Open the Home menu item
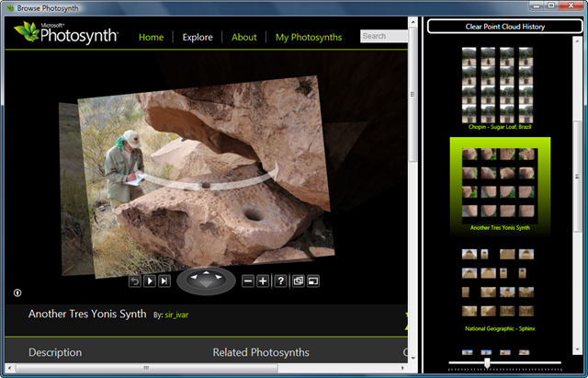 tap(151, 38)
